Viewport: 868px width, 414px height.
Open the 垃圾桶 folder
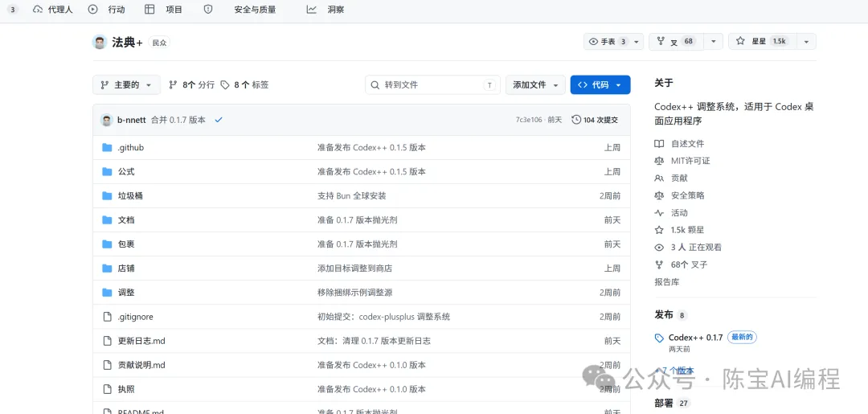[131, 196]
